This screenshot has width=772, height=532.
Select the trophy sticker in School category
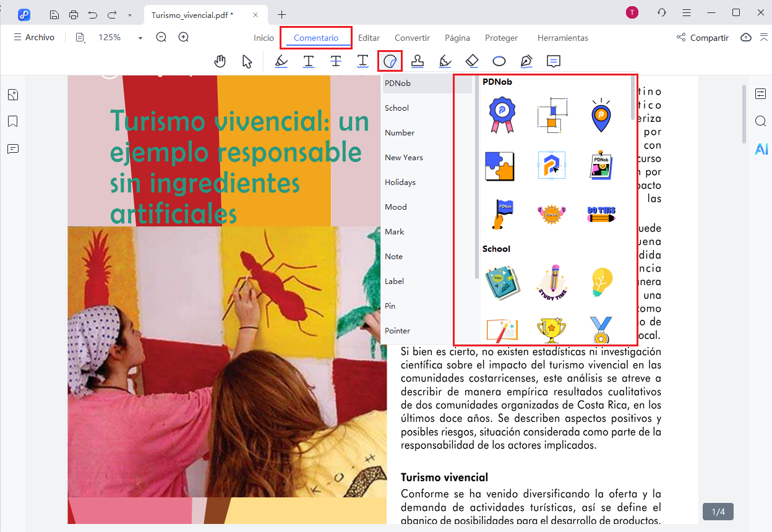pos(552,331)
